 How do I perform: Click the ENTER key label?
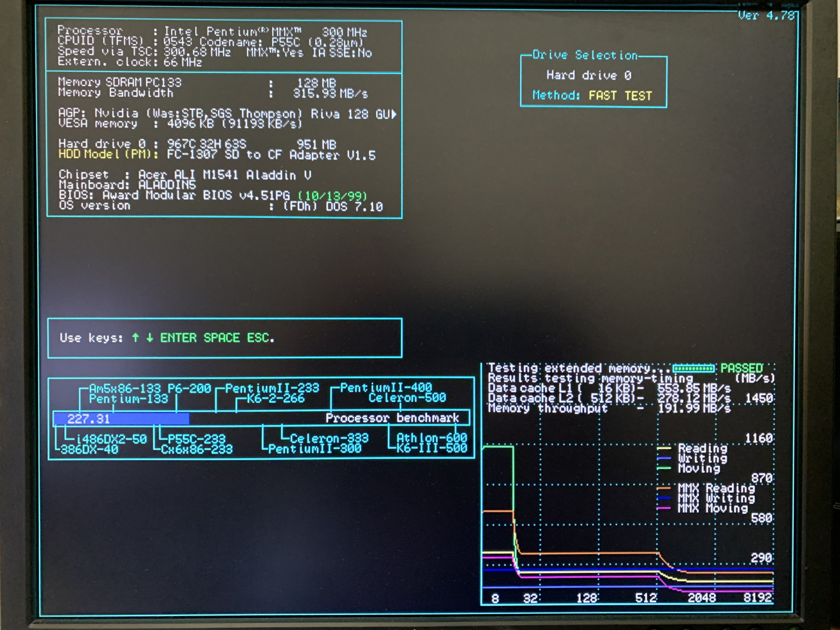pos(178,338)
